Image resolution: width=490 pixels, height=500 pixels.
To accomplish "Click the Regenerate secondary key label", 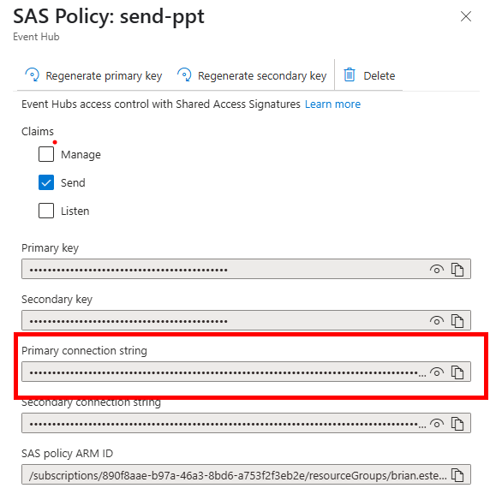I will (262, 76).
